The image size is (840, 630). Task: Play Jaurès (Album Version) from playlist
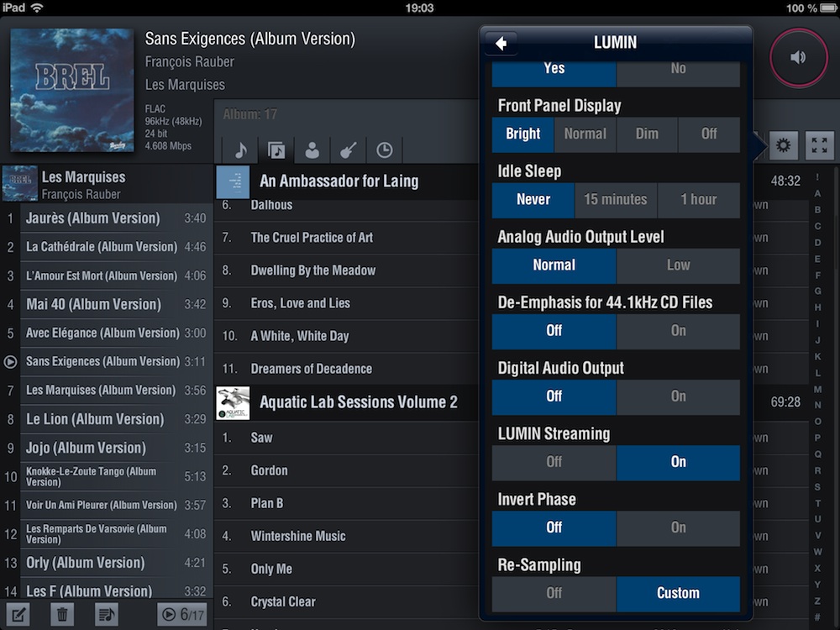(106, 218)
